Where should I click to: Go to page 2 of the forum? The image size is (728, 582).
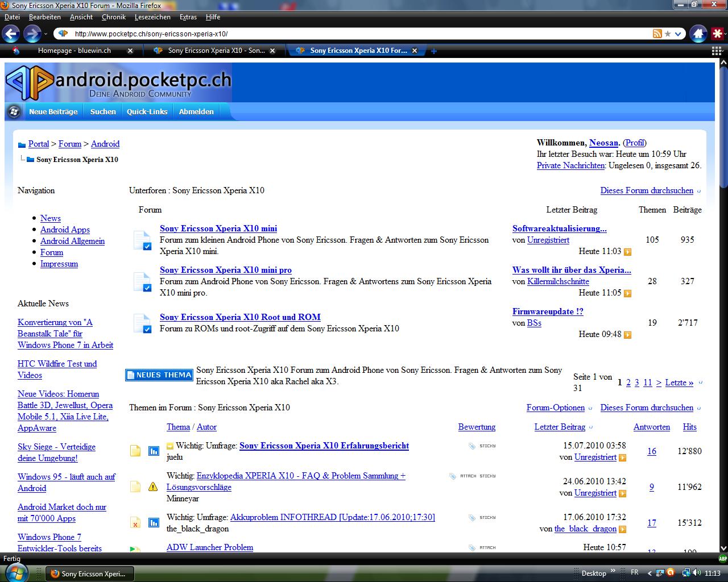(628, 383)
